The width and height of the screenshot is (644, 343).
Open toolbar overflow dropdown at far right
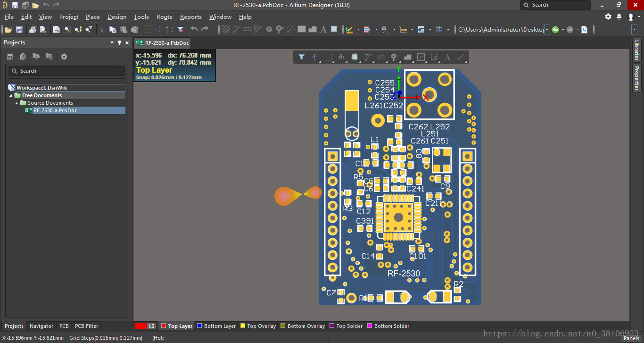point(634,30)
